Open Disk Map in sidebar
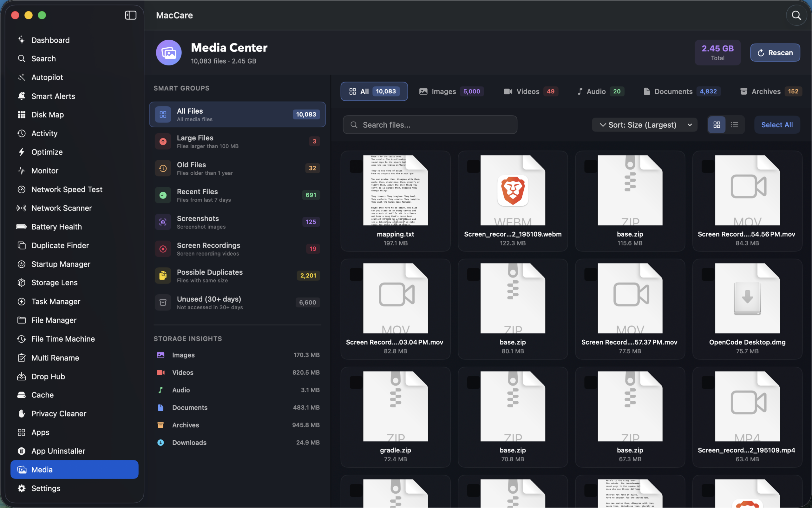This screenshot has width=812, height=508. (74, 115)
